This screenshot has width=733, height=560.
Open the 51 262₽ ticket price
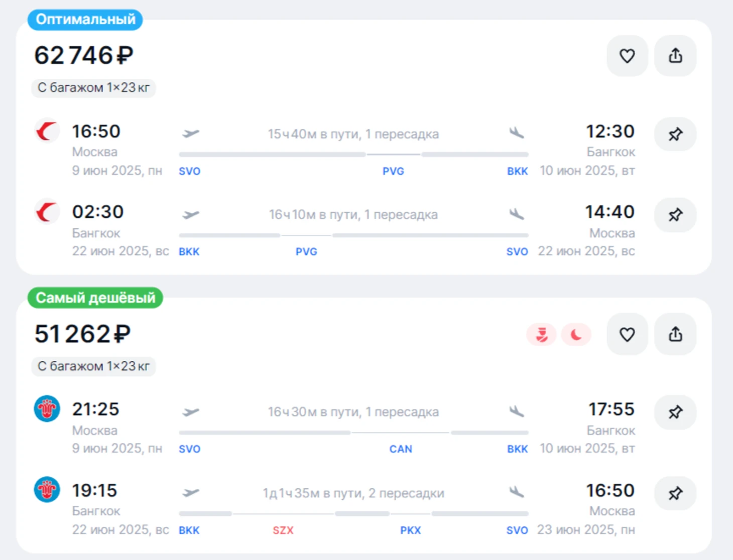pyautogui.click(x=83, y=334)
